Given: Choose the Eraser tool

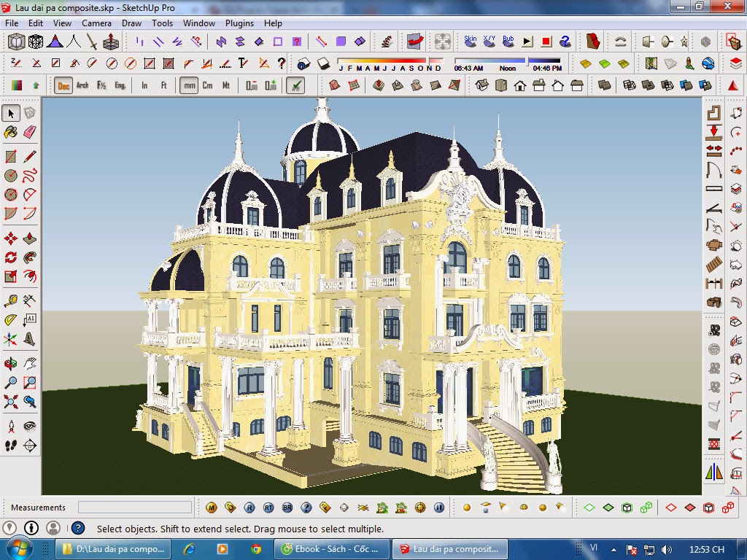Looking at the screenshot, I should point(29,132).
